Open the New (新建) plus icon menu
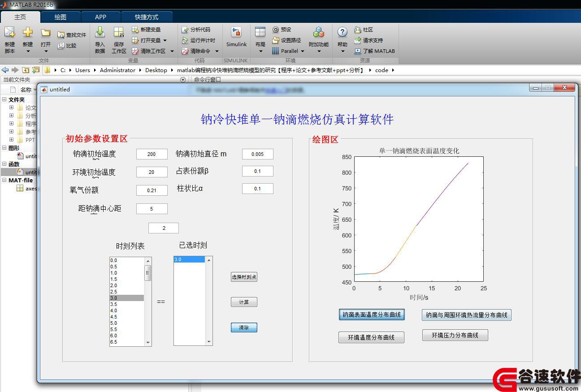 [28, 32]
